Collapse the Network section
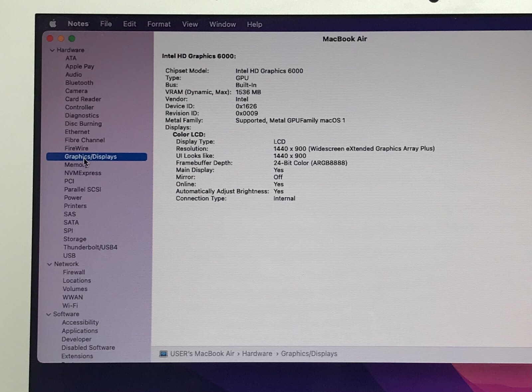This screenshot has width=532, height=392. [x=50, y=264]
